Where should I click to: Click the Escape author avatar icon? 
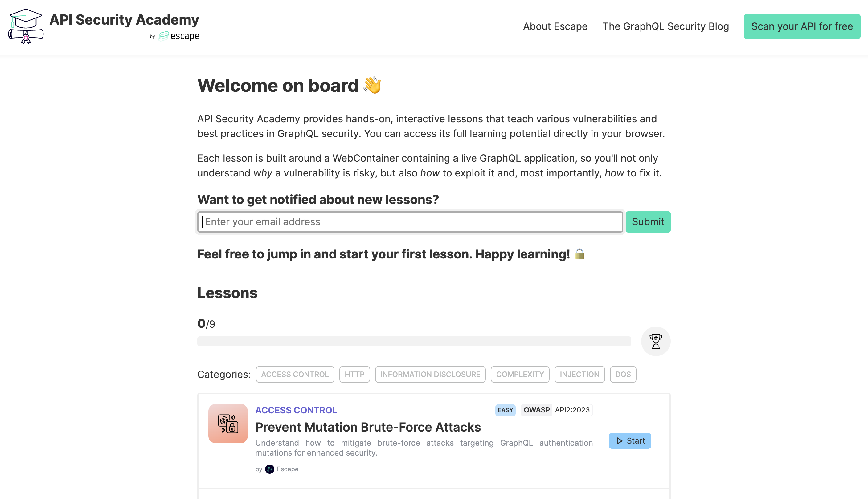(269, 469)
